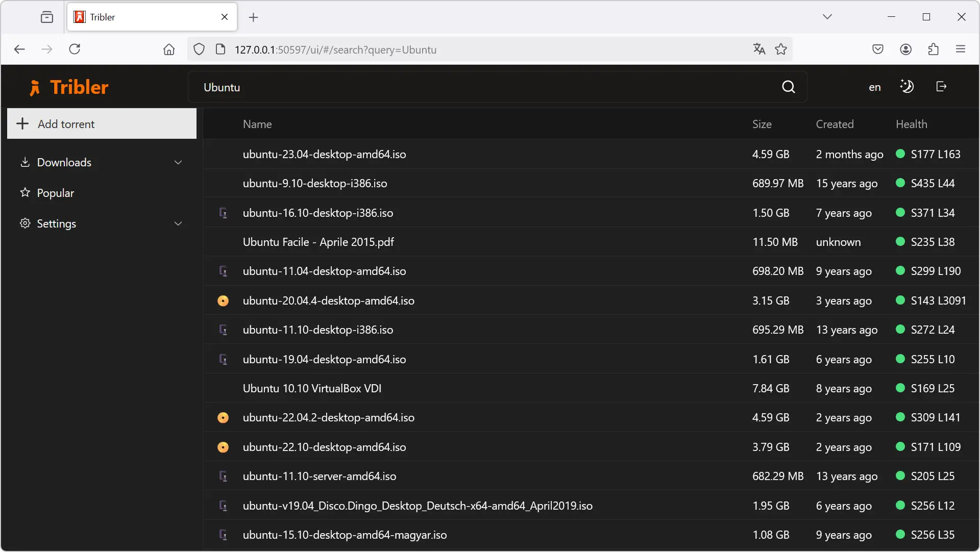Open the new browser tab plus button
The height and width of the screenshot is (552, 980).
pos(253,17)
